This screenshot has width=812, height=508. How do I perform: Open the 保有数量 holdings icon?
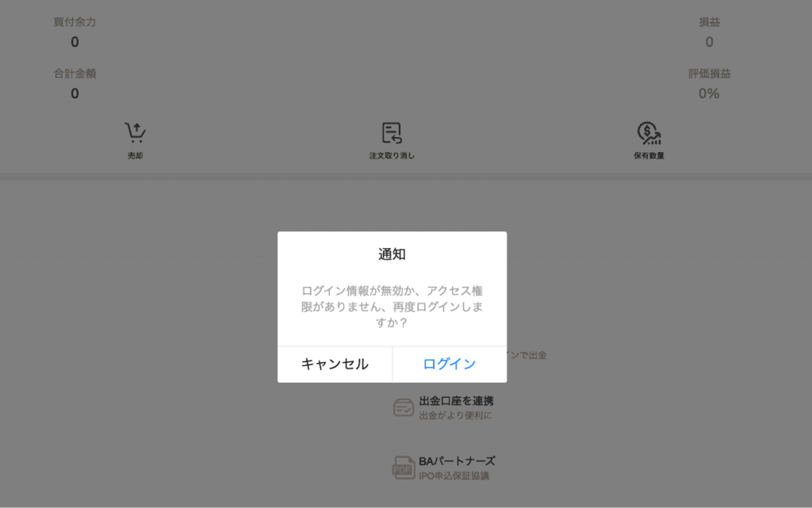tap(649, 132)
